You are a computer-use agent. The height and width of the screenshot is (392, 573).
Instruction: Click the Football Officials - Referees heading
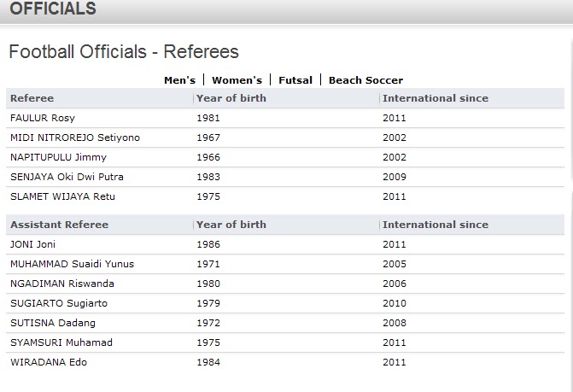click(124, 51)
